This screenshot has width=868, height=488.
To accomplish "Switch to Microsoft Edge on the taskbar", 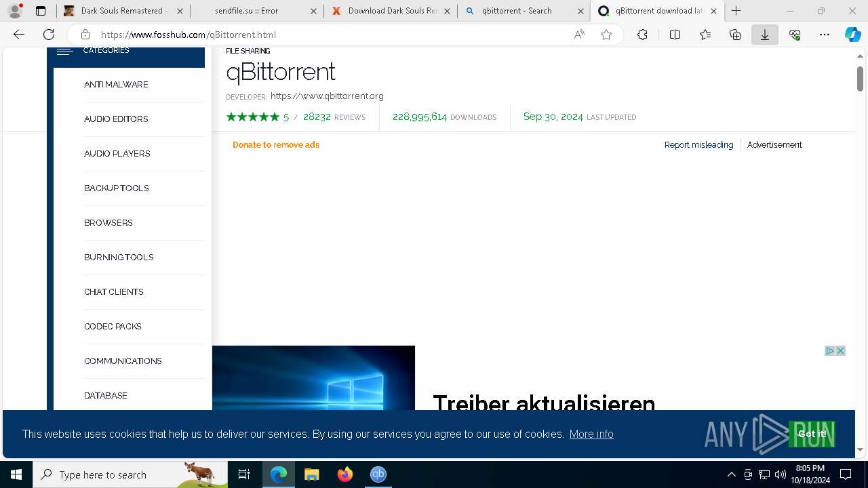I will [x=279, y=474].
